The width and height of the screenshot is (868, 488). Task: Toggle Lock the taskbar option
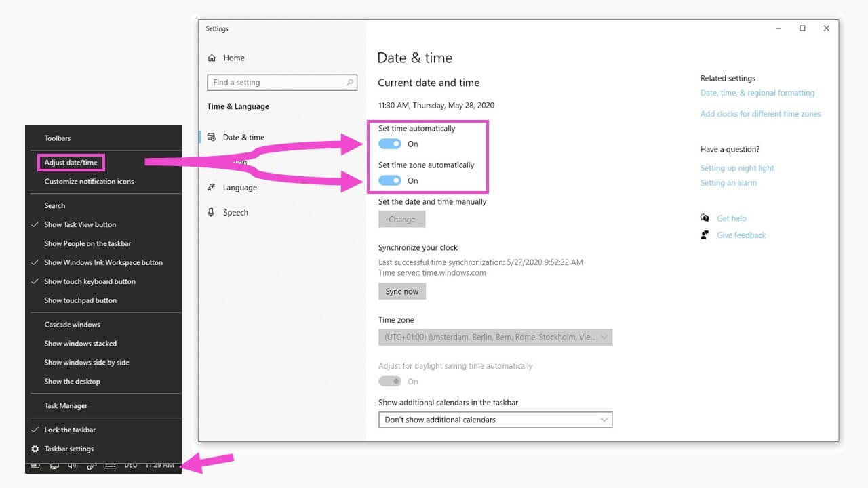click(70, 430)
